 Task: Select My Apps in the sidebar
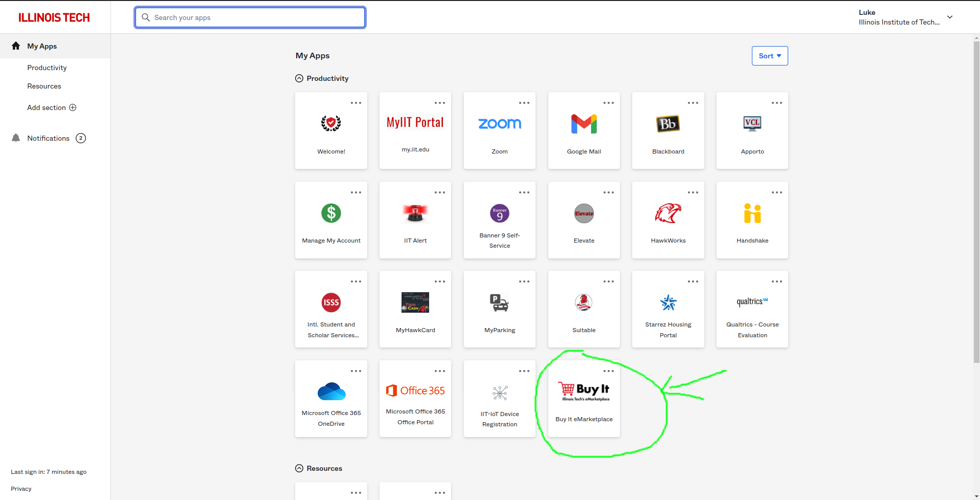55,46
